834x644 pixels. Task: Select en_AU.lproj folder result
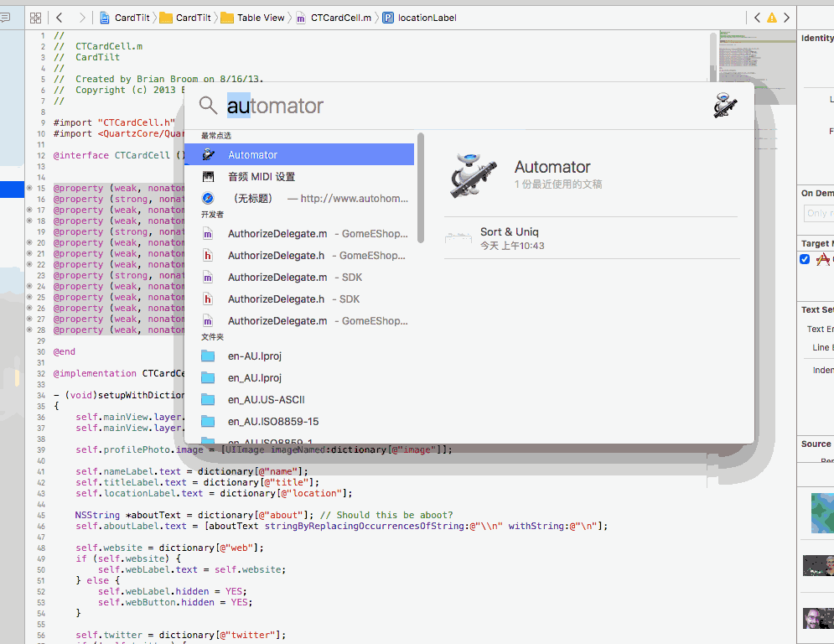[x=299, y=377]
